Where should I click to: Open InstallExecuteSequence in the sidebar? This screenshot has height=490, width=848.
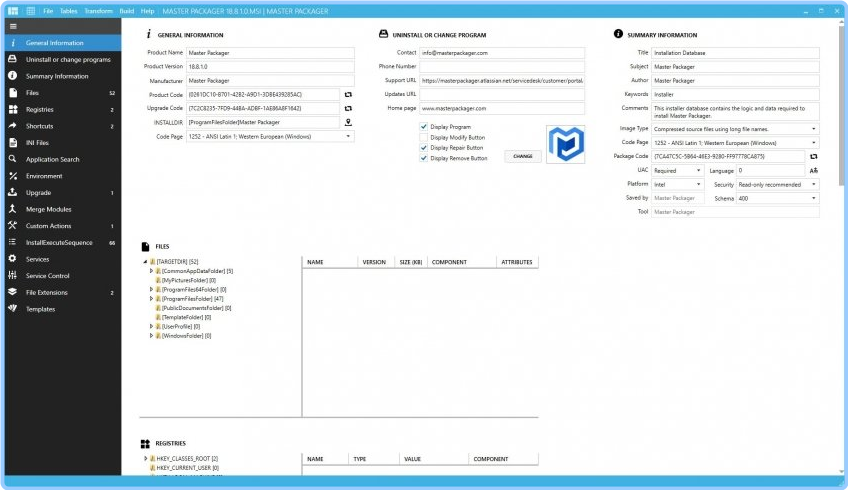(63, 243)
